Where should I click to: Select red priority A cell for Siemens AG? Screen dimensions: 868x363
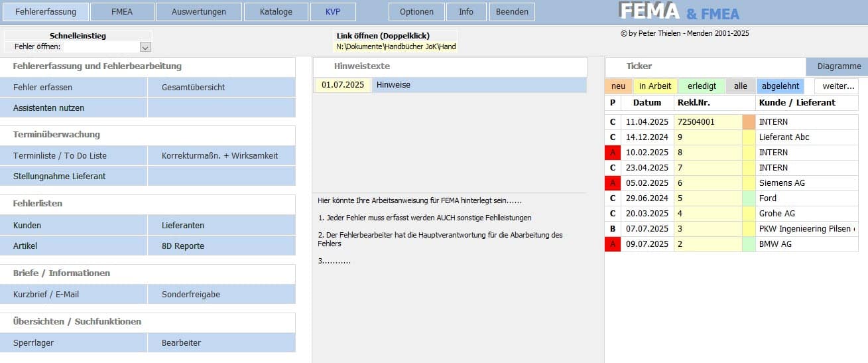pos(613,183)
